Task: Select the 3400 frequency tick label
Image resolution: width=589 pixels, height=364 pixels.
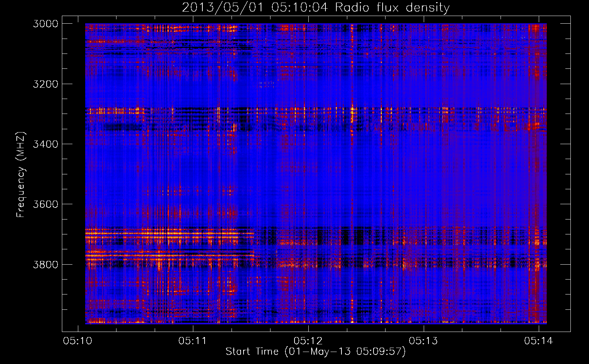Action: [46, 144]
